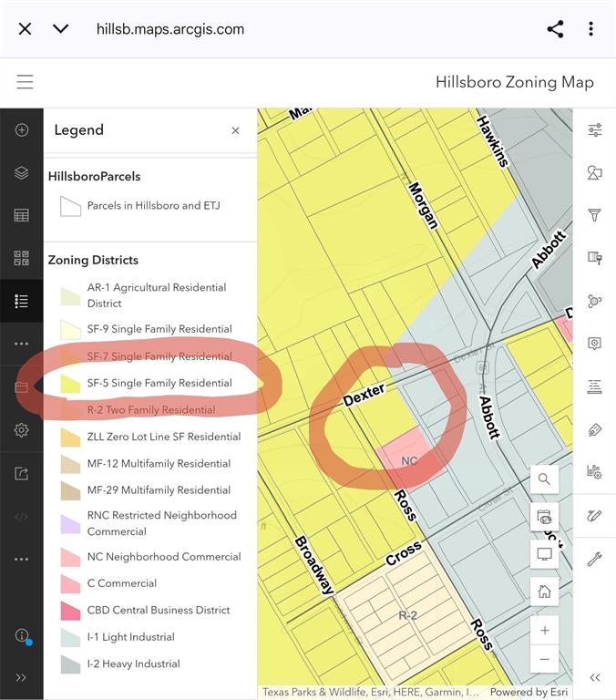Viewport: 616px width, 700px height.
Task: Close the Legend panel
Action: [x=235, y=130]
